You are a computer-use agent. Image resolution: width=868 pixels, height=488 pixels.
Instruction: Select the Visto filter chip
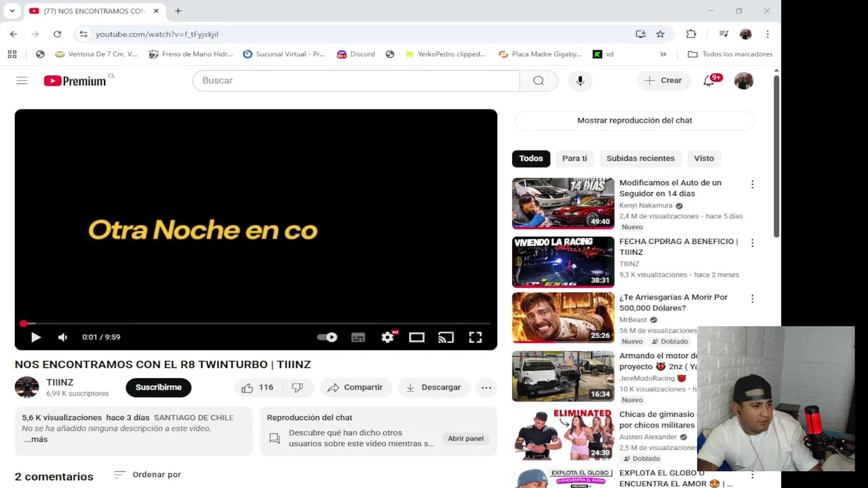tap(704, 159)
